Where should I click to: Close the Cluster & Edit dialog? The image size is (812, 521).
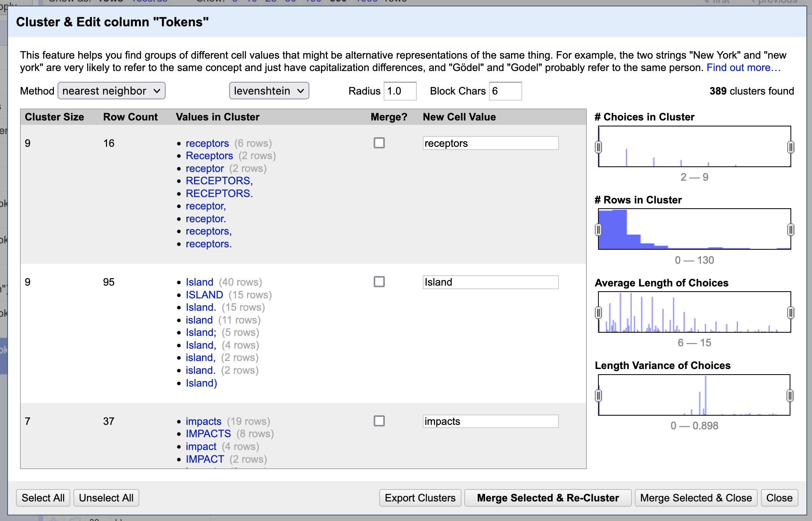point(779,498)
